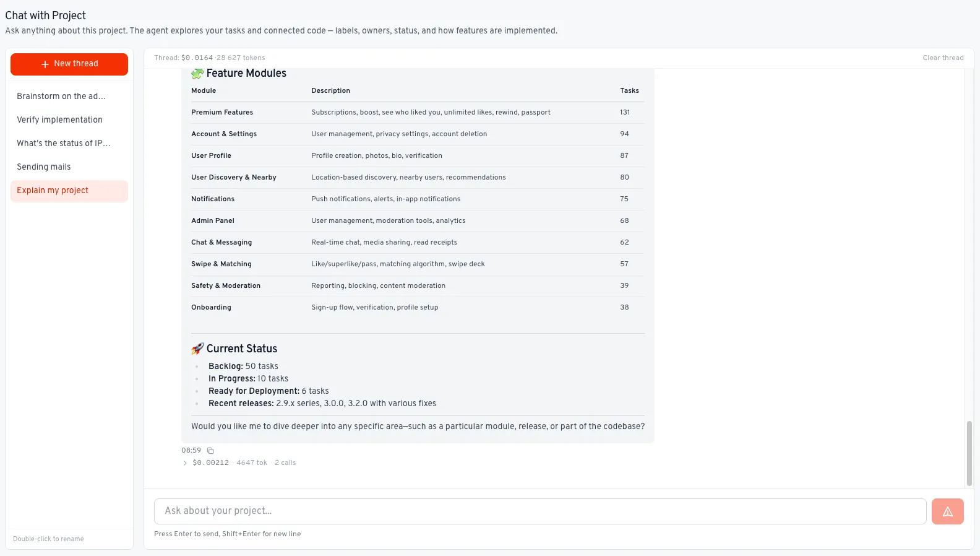
Task: Click 'Reporting, blocking, content moderation' description
Action: 378,286
